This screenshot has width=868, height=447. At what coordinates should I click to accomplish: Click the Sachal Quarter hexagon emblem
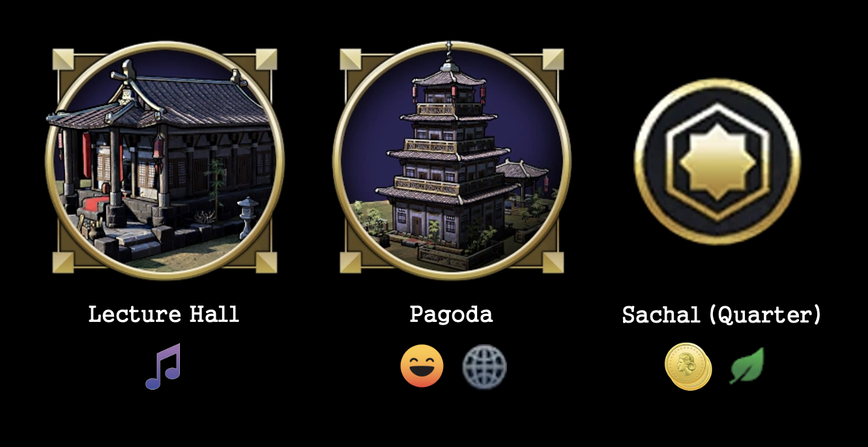(717, 162)
